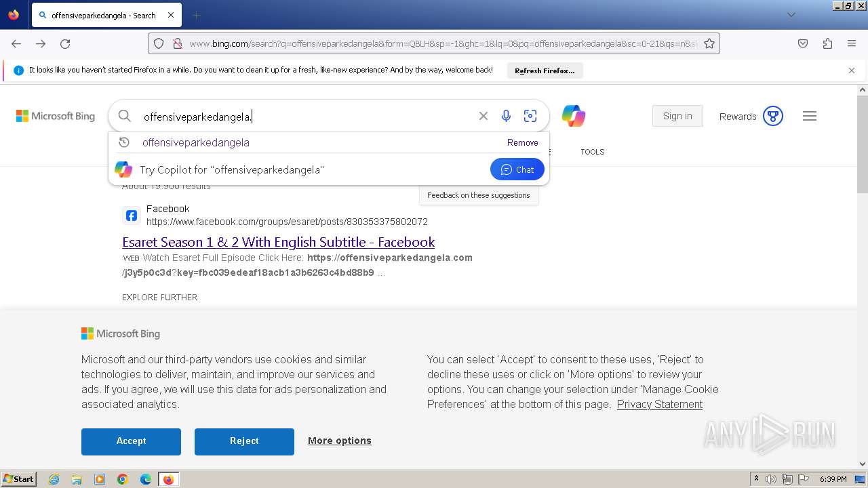
Task: Open the Windows Start menu
Action: point(19,479)
